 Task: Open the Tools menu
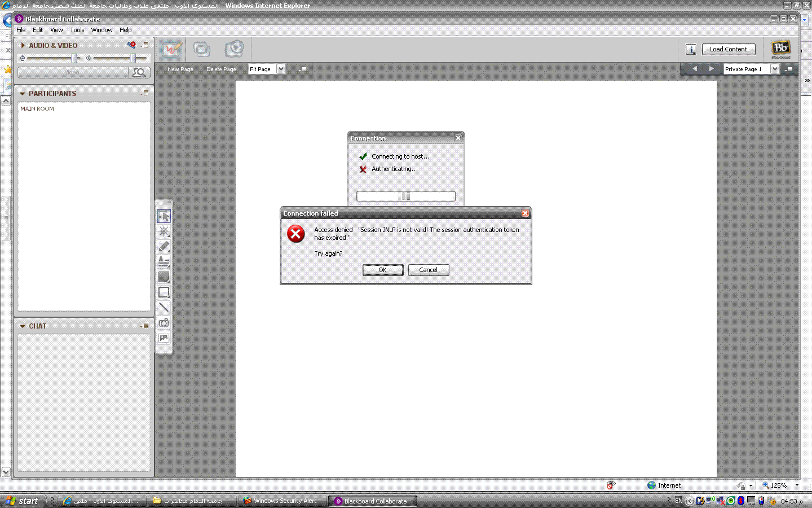(77, 30)
